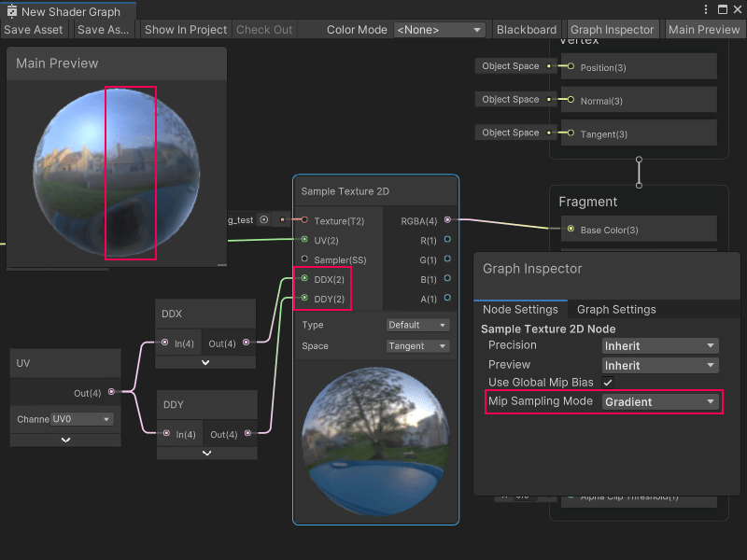Click the Shader Graph icon on the document tab
The height and width of the screenshot is (560, 747).
[x=13, y=13]
